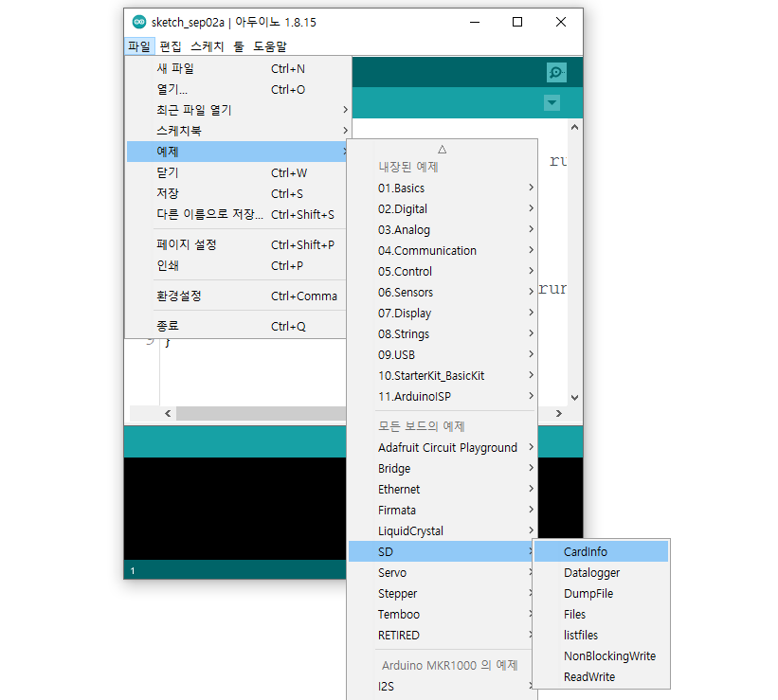This screenshot has height=700, width=778.
Task: Open the Files SD example
Action: (602, 614)
